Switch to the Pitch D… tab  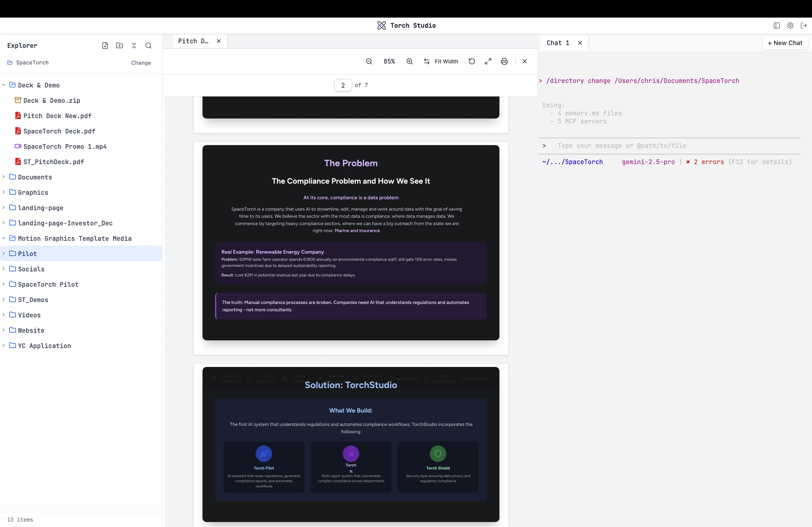point(193,41)
